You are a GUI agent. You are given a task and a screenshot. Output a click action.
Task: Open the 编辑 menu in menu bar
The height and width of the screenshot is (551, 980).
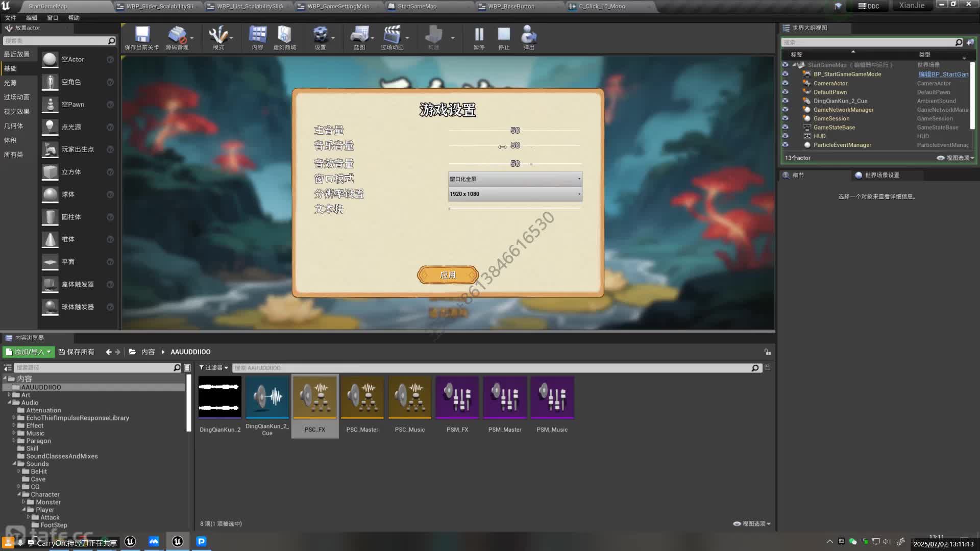pyautogui.click(x=32, y=18)
